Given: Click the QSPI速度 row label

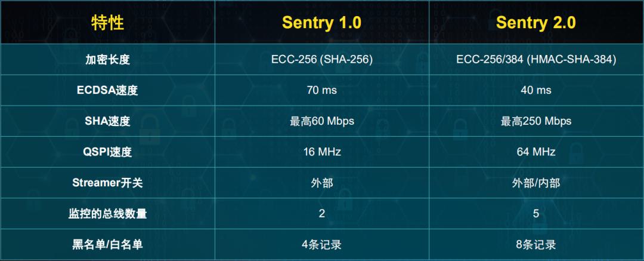Looking at the screenshot, I should (x=107, y=152).
